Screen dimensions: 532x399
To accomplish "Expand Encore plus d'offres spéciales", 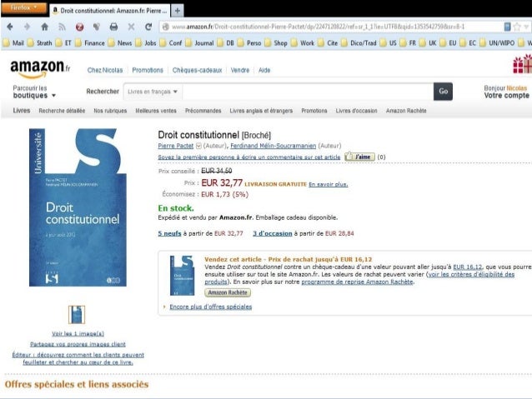I will pos(210,307).
